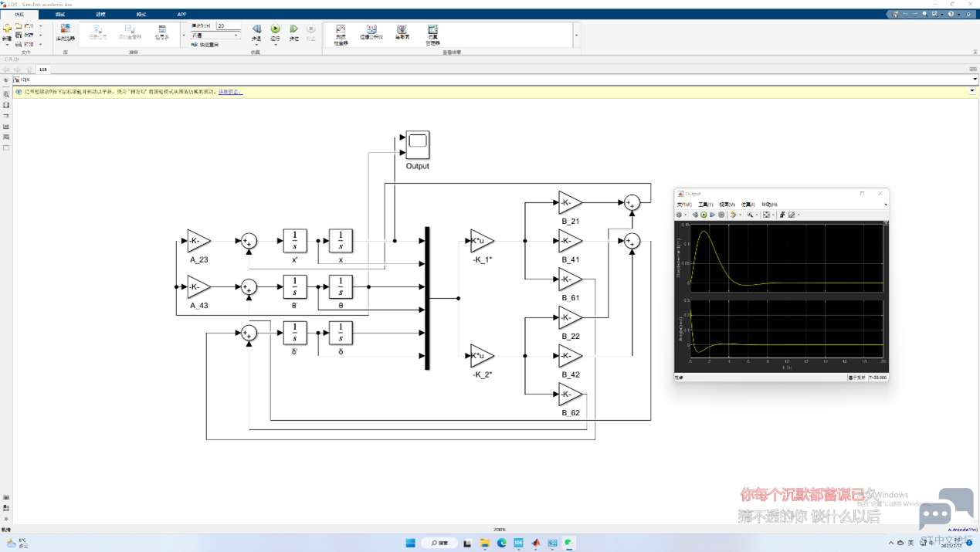The image size is (980, 552).
Task: Open the Windows Start button
Action: [410, 543]
